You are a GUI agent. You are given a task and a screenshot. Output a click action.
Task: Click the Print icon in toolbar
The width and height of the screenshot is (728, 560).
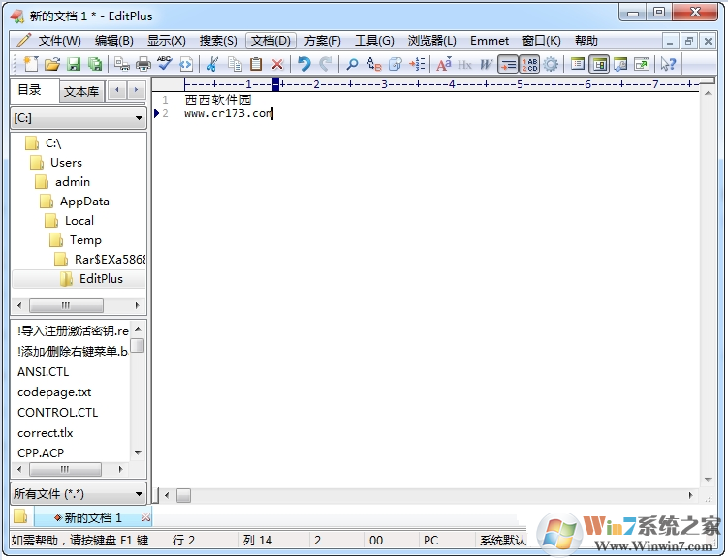coord(143,64)
